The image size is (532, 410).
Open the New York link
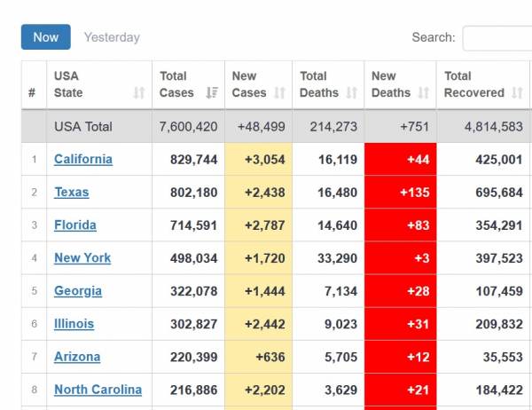coord(82,257)
